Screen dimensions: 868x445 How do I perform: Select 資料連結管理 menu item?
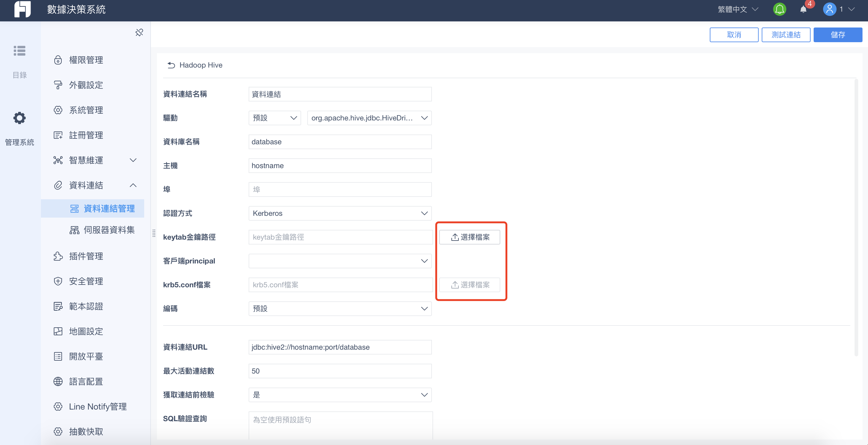(x=93, y=208)
